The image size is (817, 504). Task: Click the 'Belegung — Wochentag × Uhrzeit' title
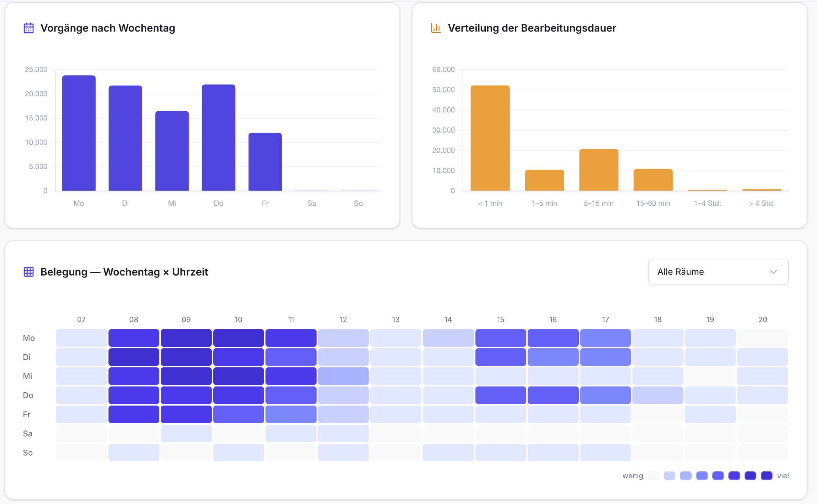click(124, 272)
